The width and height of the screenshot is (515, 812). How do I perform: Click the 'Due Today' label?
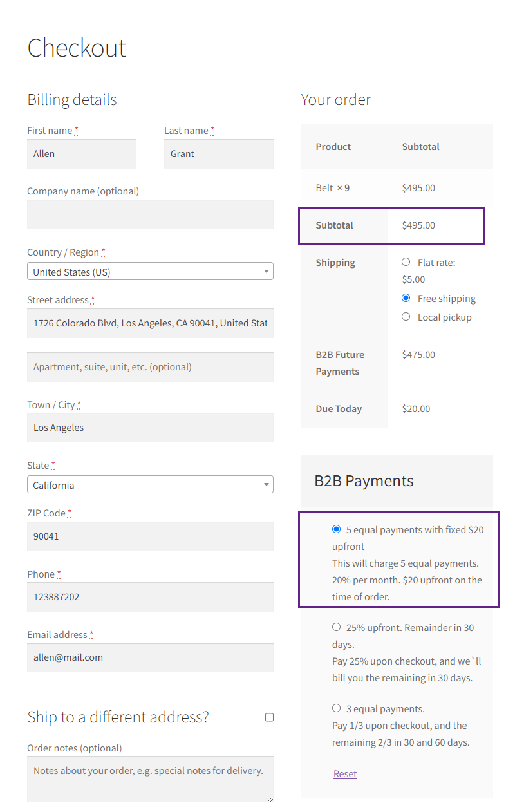(x=339, y=409)
